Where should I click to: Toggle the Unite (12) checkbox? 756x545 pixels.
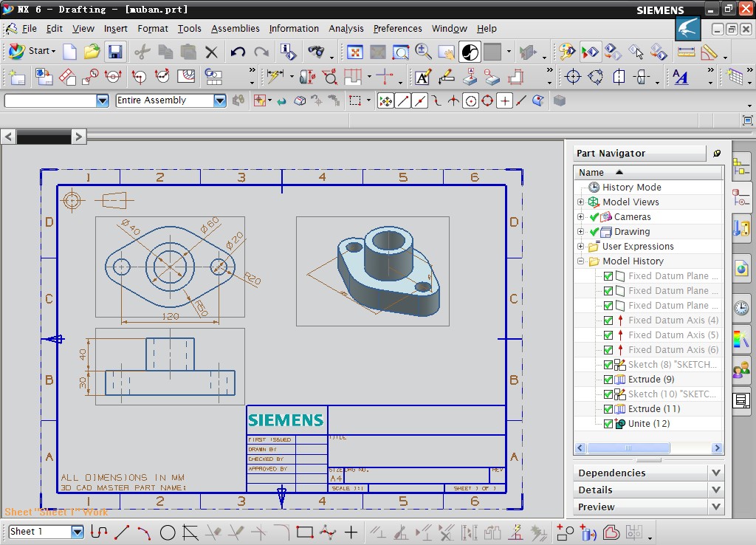coord(608,424)
